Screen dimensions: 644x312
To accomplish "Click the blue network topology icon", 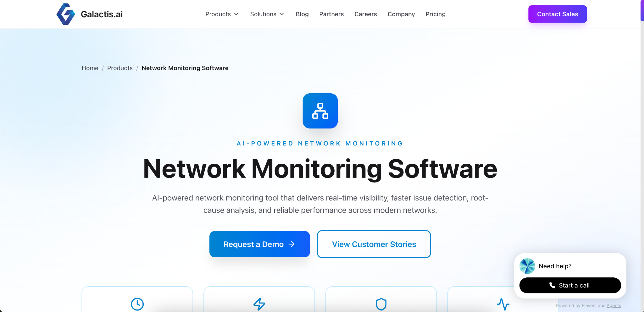I will tap(320, 111).
